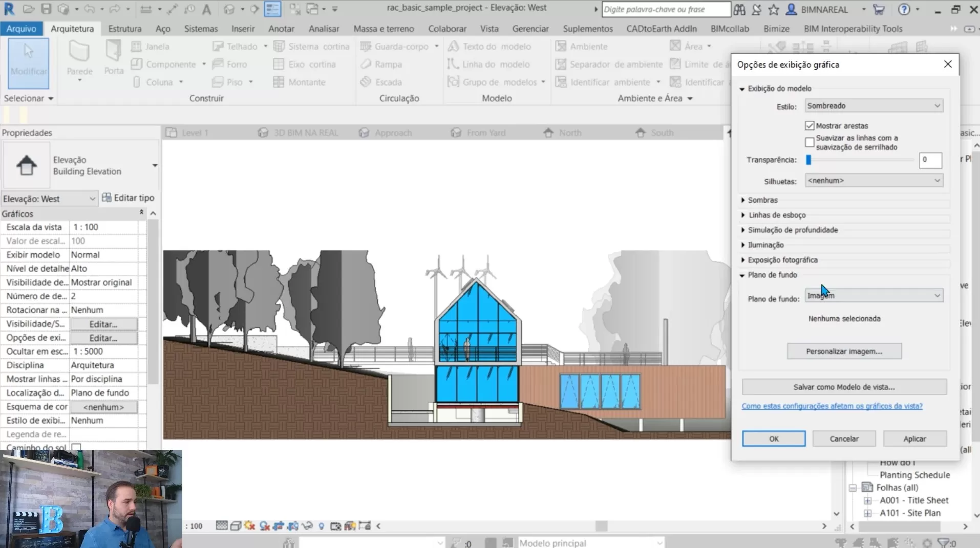Open the shopping cart Autodesk App Store icon
Image resolution: width=980 pixels, height=548 pixels.
pyautogui.click(x=879, y=9)
